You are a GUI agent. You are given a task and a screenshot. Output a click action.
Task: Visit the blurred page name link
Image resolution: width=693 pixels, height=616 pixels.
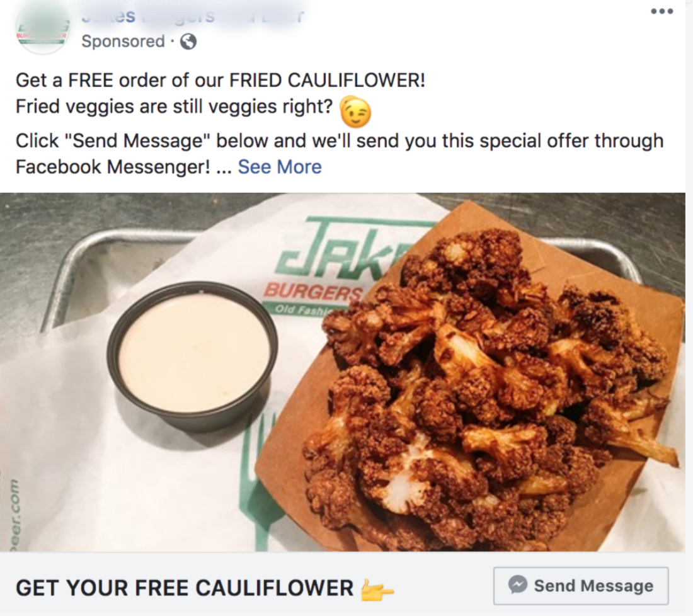coord(193,16)
